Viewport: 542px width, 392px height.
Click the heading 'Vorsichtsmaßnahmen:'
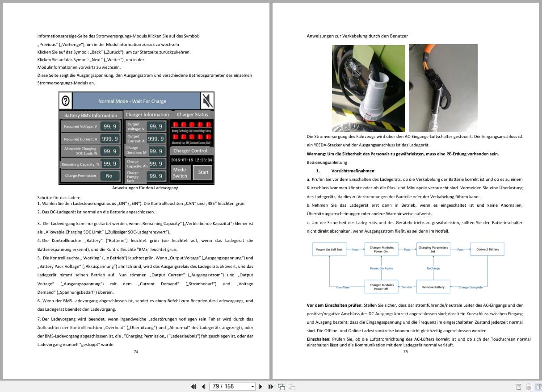[x=353, y=171]
